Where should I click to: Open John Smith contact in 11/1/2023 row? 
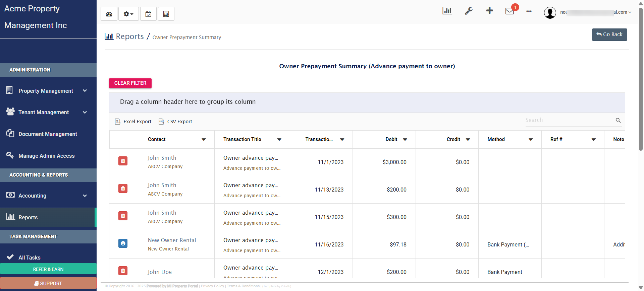coord(162,158)
